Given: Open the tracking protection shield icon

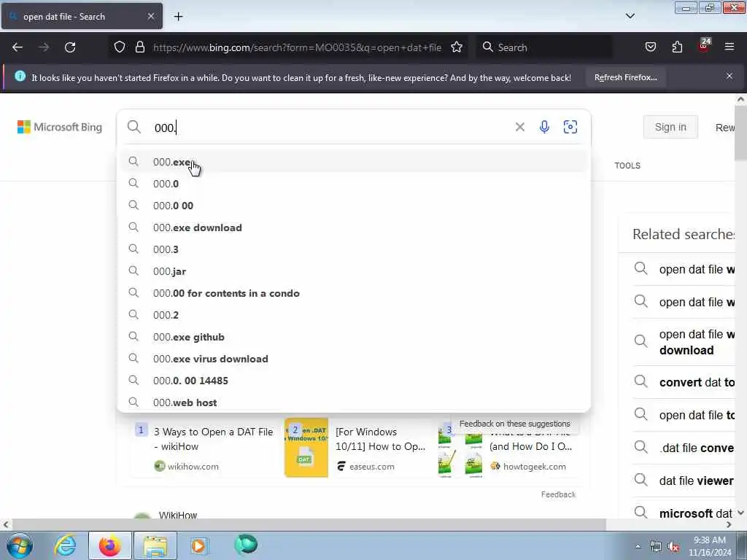Looking at the screenshot, I should [120, 47].
